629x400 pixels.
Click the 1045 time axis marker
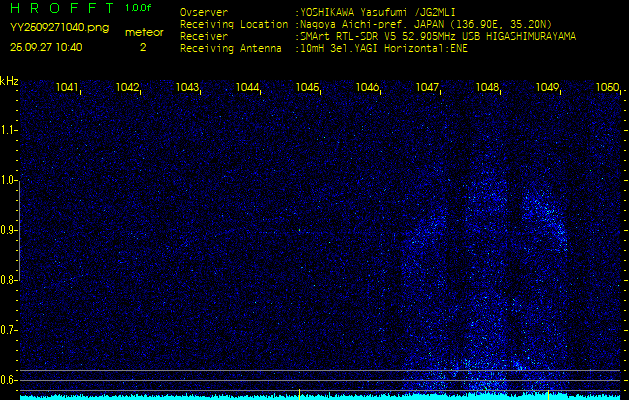point(307,87)
